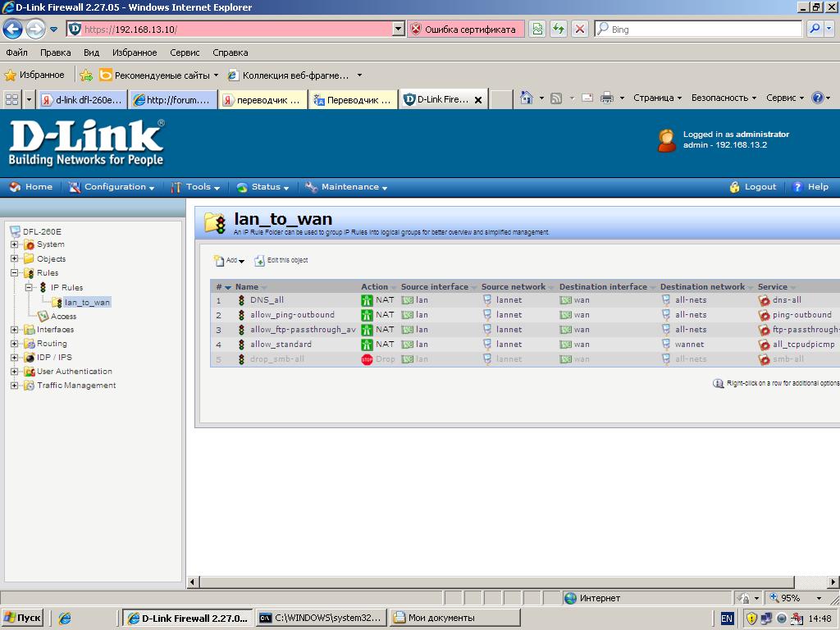840x630 pixels.
Task: Select Access item in tree
Action: coord(63,317)
